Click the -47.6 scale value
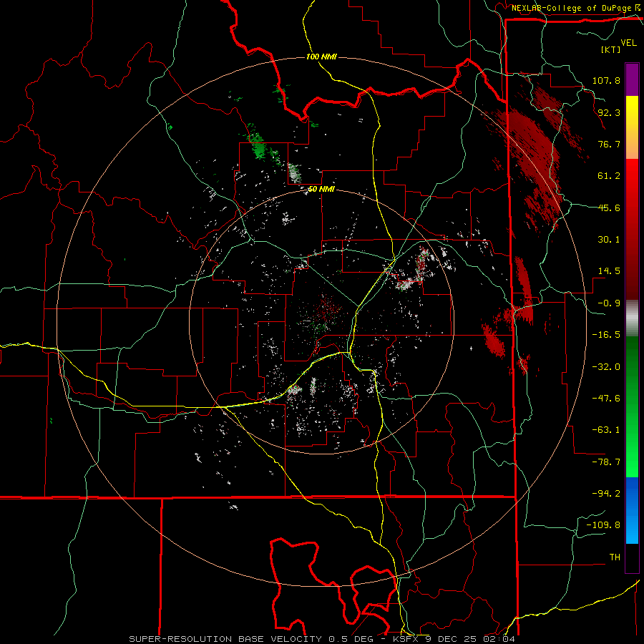644x644 pixels. 606,399
